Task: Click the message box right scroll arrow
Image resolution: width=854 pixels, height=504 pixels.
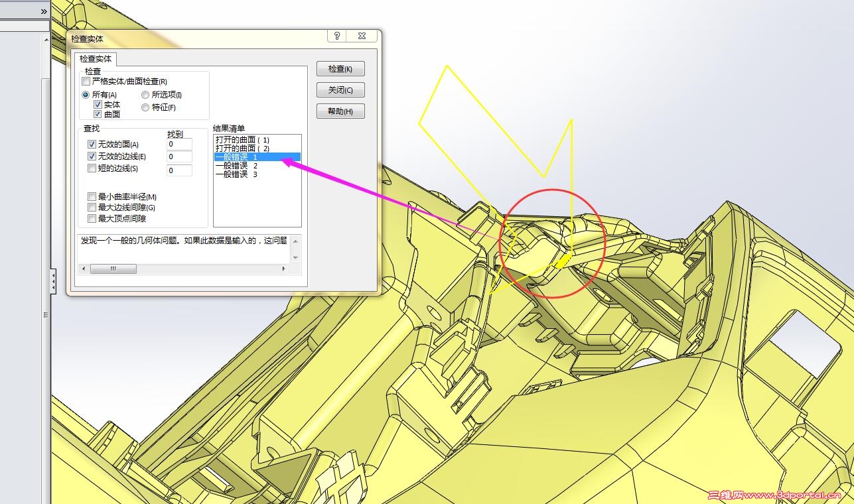Action: 284,269
